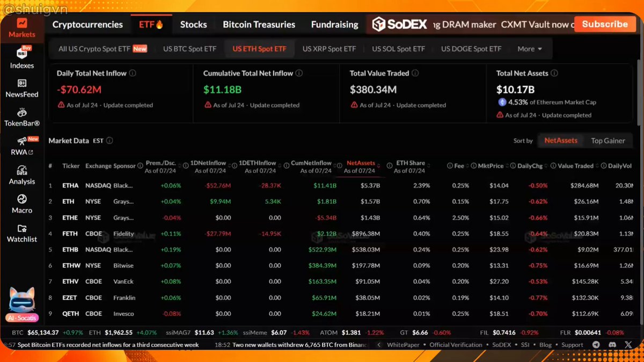Select the US XRP Spot ETF tab
The width and height of the screenshot is (644, 362).
click(x=329, y=49)
